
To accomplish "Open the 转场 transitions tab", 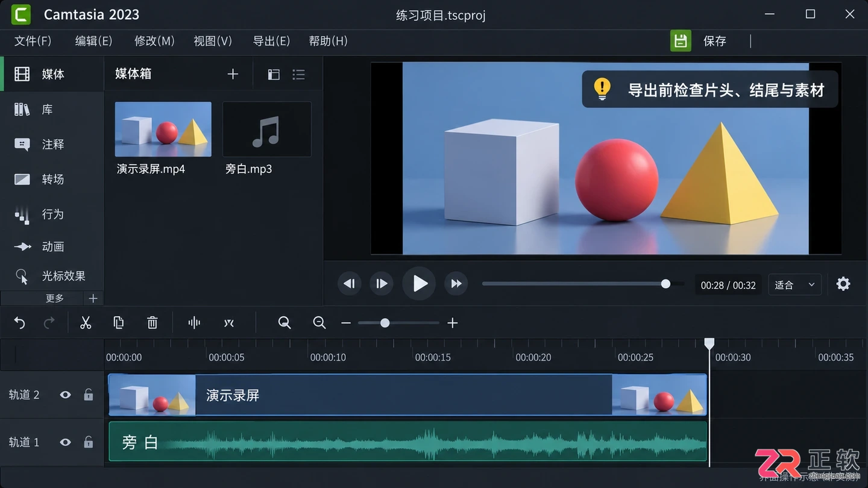I will coord(52,180).
